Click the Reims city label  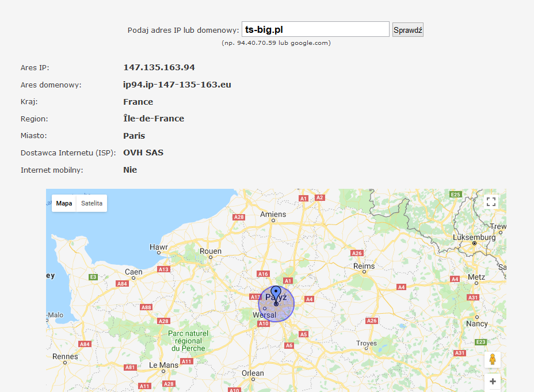click(364, 266)
